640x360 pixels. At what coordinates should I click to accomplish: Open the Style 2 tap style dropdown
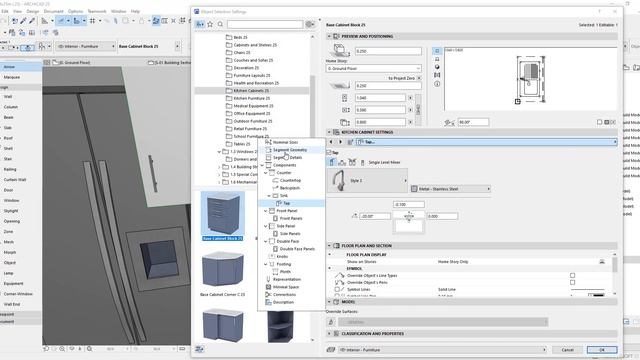pyautogui.click(x=367, y=180)
